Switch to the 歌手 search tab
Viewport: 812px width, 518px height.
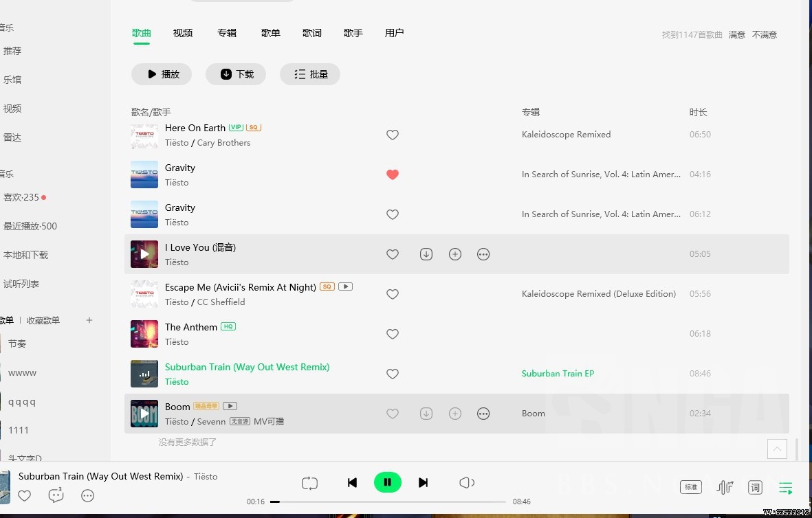coord(353,32)
